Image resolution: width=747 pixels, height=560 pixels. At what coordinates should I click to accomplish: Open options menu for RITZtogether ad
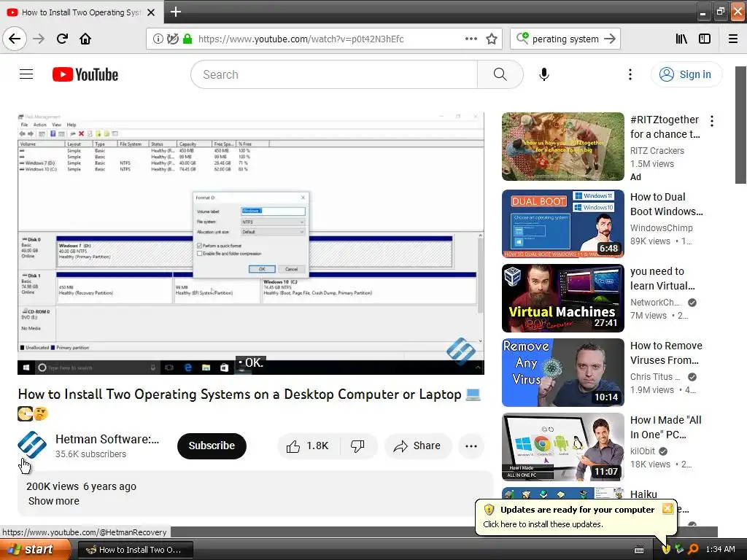click(712, 121)
